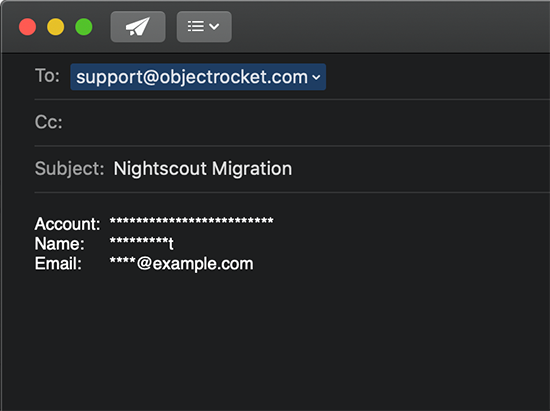This screenshot has height=411, width=550.
Task: Select the support@objectrocket.com recipient token
Action: [x=198, y=77]
